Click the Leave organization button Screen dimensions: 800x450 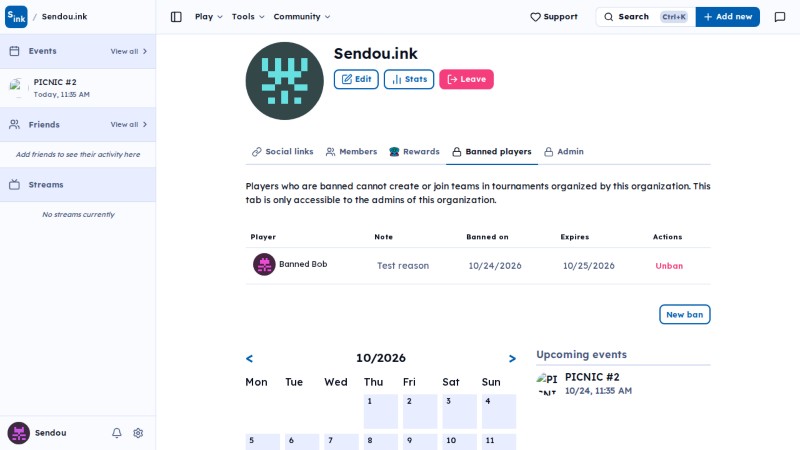tap(466, 79)
